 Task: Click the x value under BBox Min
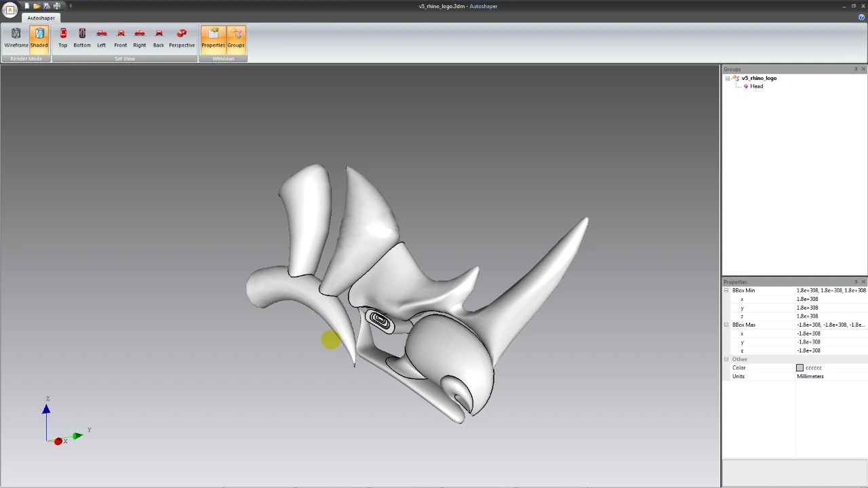tap(831, 299)
